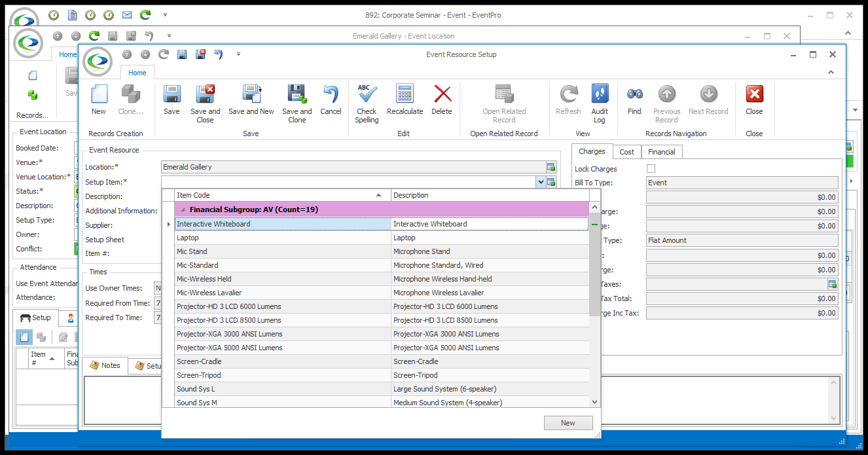
Task: Pick the Projector-HD 3 LCD 8500 Lumens item code
Action: pyautogui.click(x=283, y=320)
